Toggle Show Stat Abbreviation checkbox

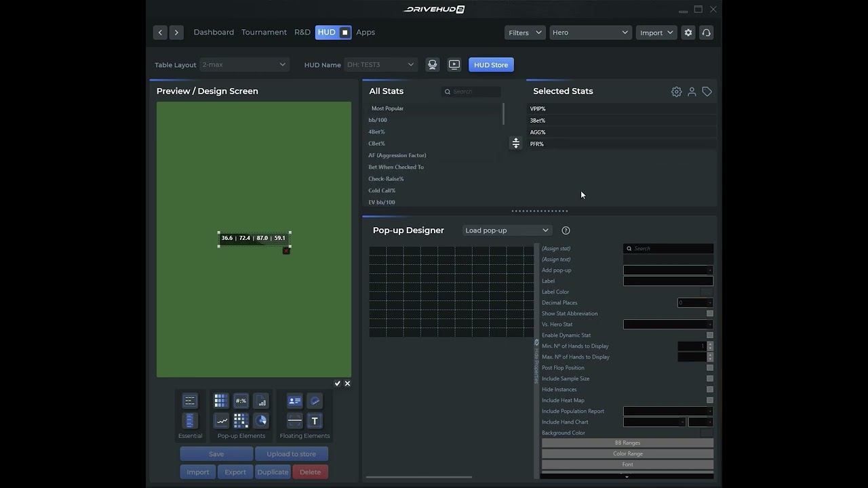[x=710, y=313]
